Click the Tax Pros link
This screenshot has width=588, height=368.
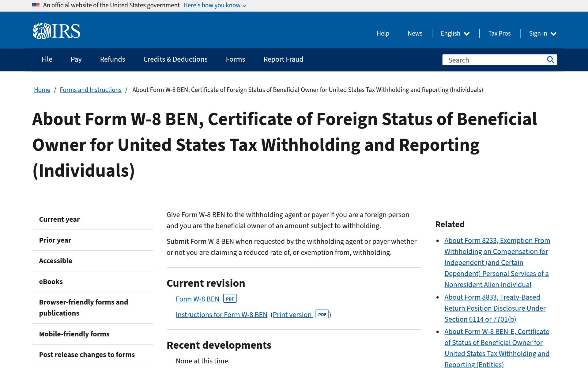click(499, 33)
